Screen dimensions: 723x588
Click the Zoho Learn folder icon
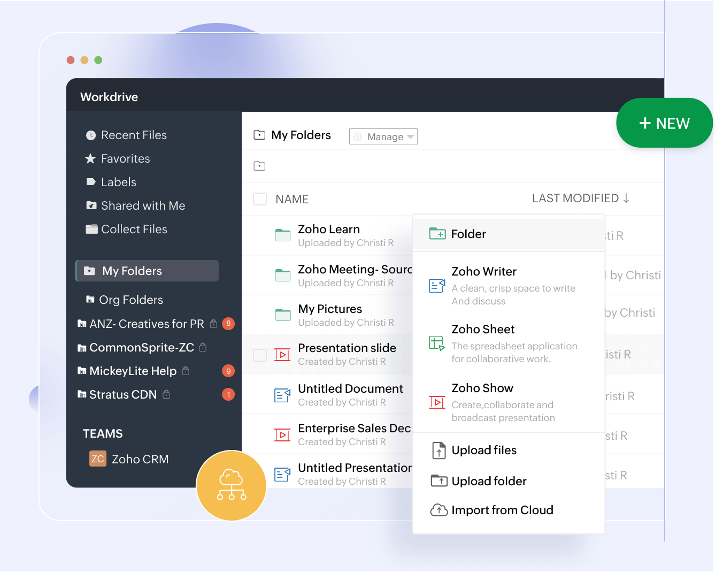(x=283, y=235)
